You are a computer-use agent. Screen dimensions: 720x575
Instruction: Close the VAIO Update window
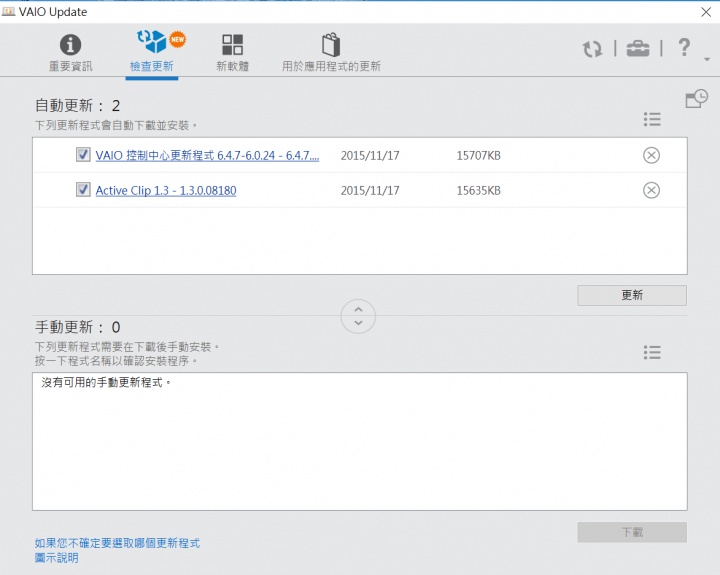(706, 12)
